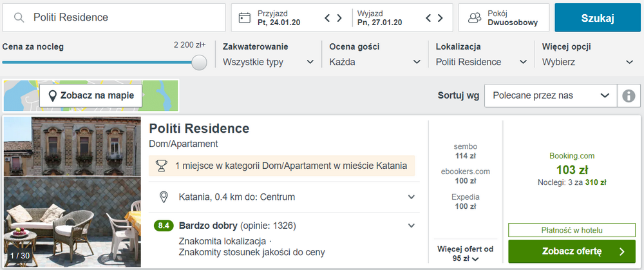Viewport: 644px width, 270px height.
Task: Click the Politi Residence hotel title
Action: pos(199,129)
